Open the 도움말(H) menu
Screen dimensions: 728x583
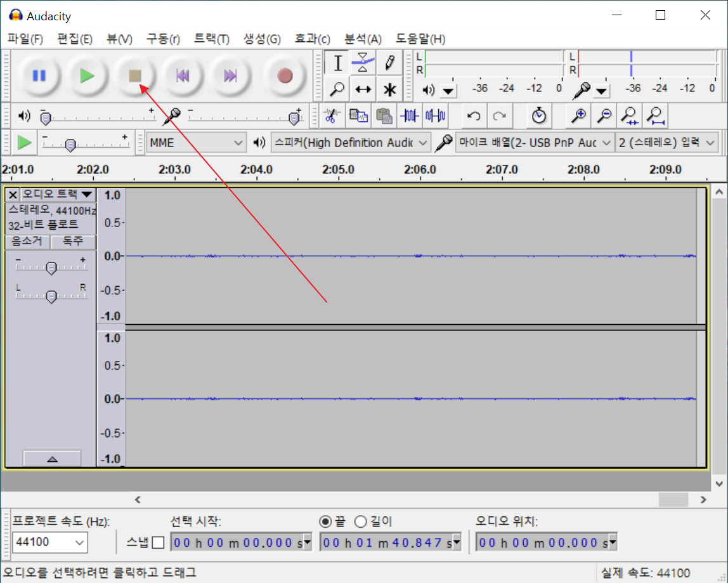coord(420,39)
